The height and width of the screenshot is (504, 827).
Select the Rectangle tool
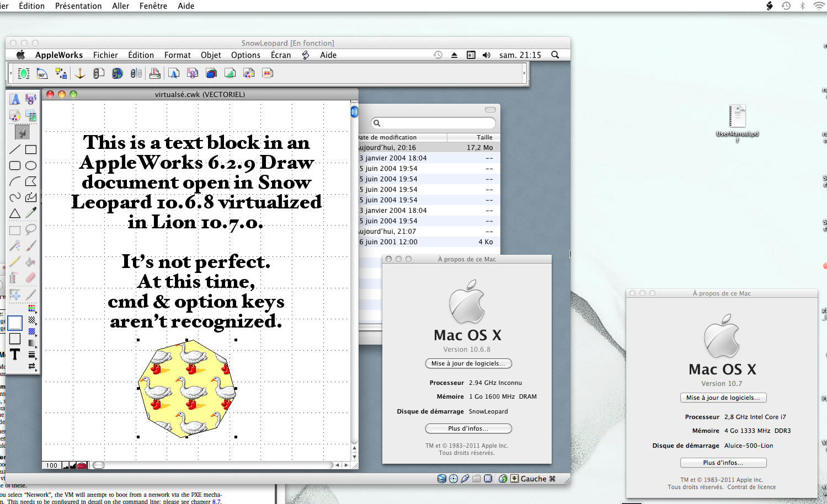pyautogui.click(x=31, y=149)
